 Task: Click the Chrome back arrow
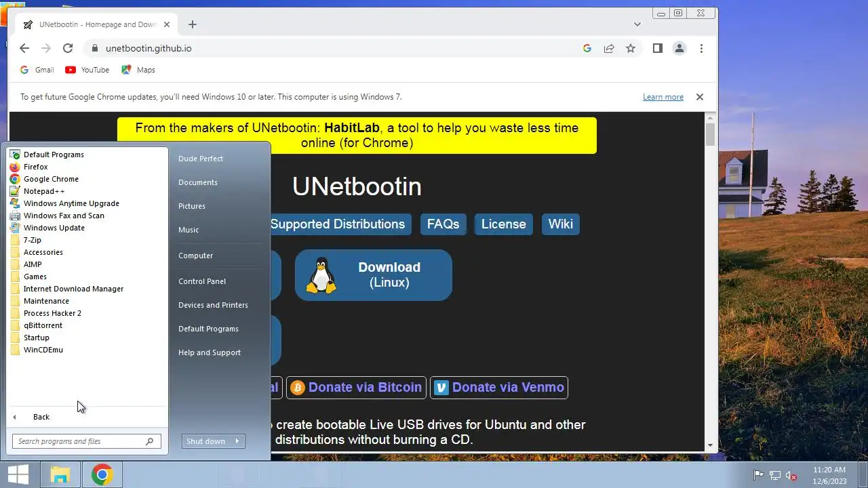click(24, 48)
